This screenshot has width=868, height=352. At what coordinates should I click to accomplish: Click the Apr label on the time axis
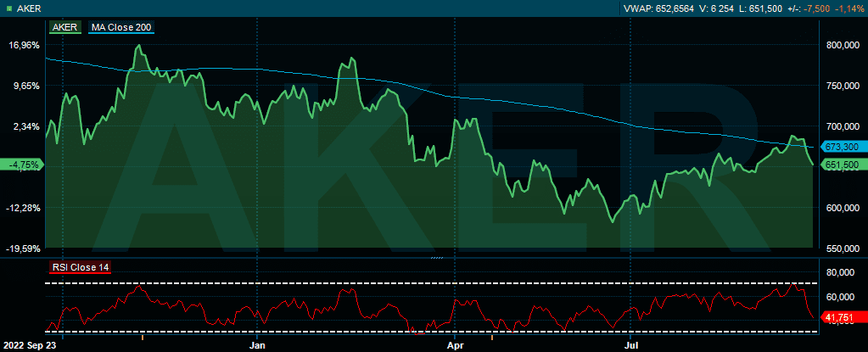tap(454, 344)
